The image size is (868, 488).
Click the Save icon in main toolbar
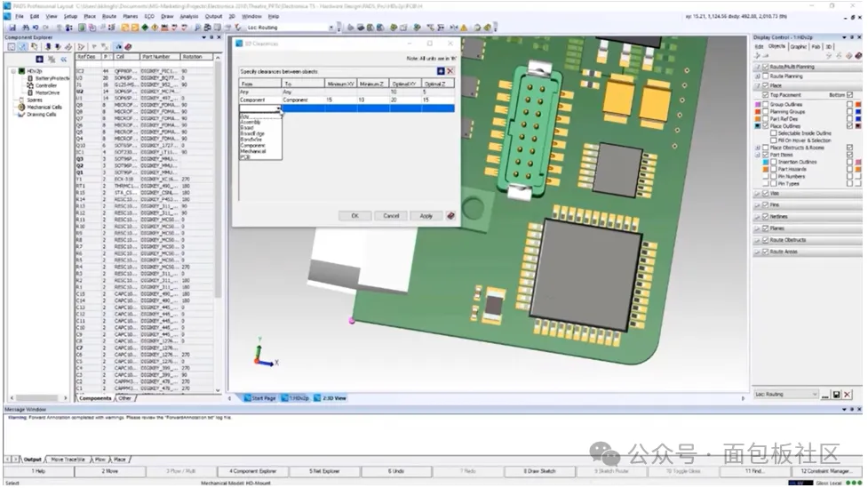[12, 28]
